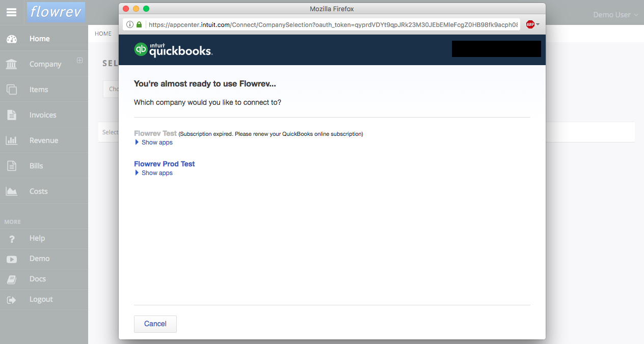
Task: Open the Flowrev hamburger menu
Action: tap(11, 13)
